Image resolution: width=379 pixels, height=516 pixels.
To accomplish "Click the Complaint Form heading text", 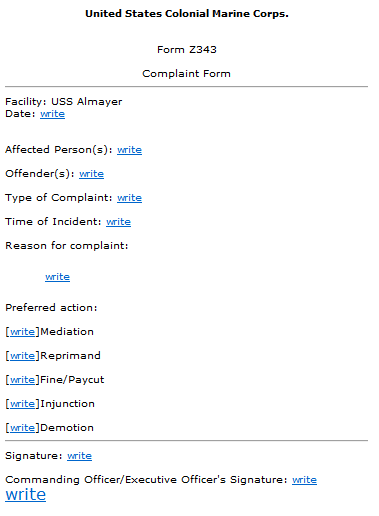I will pos(186,74).
